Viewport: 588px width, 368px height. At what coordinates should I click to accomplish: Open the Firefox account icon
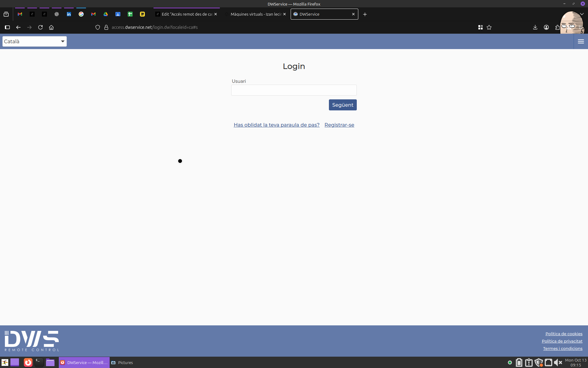click(x=546, y=27)
